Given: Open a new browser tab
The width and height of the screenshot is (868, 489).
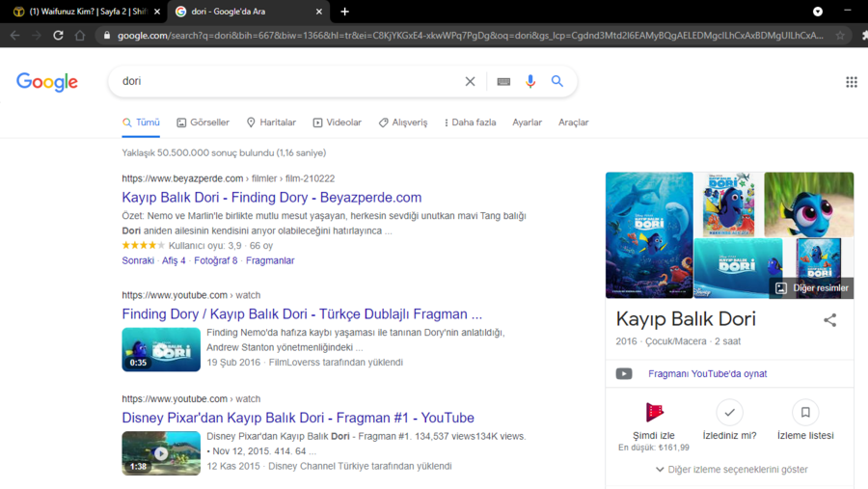Looking at the screenshot, I should (345, 12).
